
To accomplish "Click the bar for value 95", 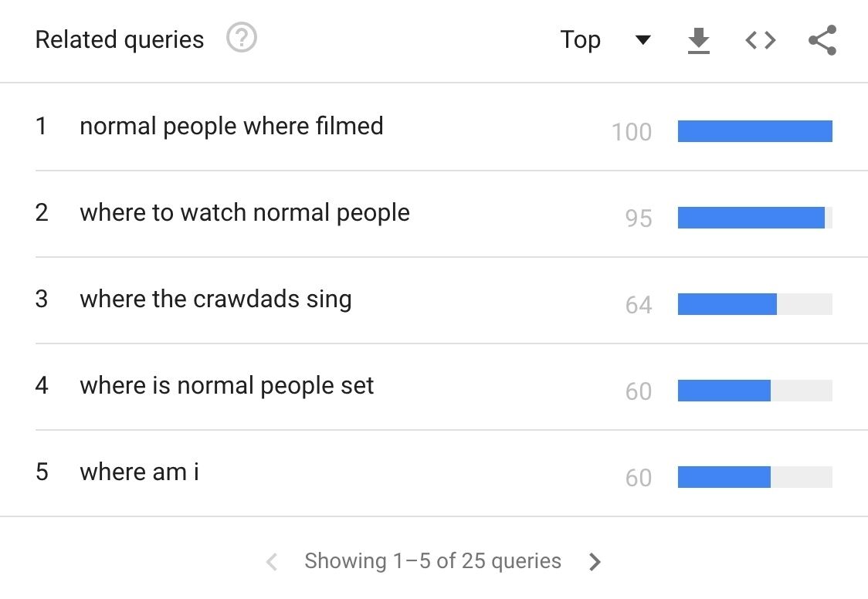I will click(751, 218).
